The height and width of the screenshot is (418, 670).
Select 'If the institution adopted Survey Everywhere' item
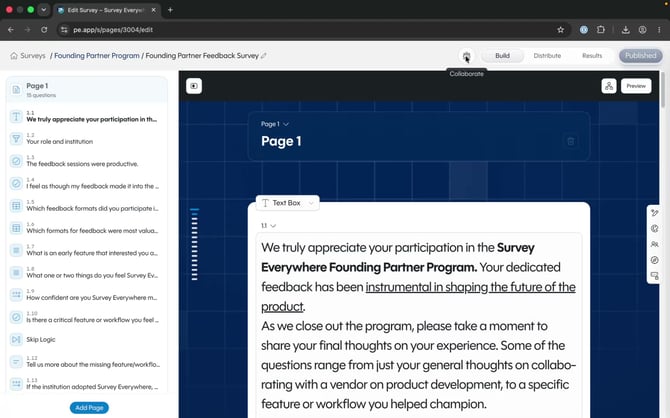92,387
